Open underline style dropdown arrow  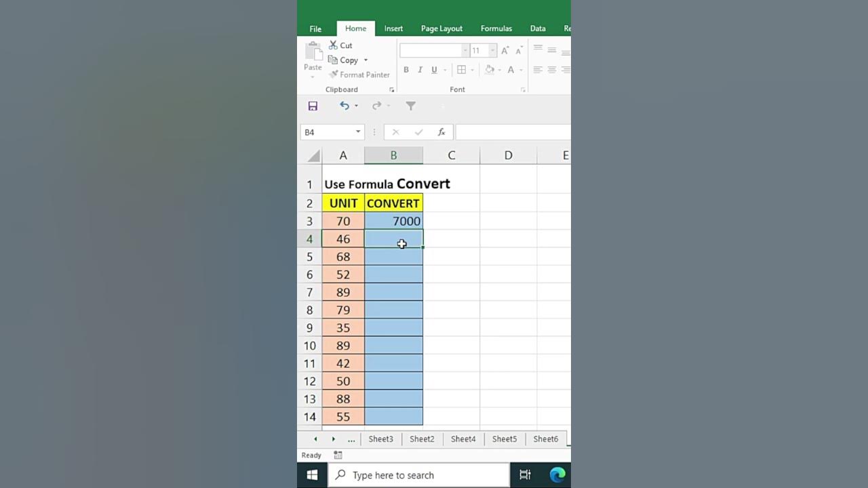tap(445, 70)
